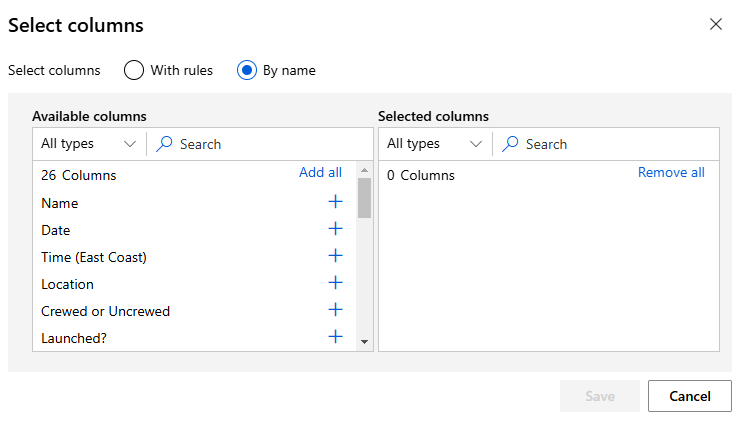Viewport: 742px width, 430px height.
Task: Click the Add all link
Action: click(320, 172)
